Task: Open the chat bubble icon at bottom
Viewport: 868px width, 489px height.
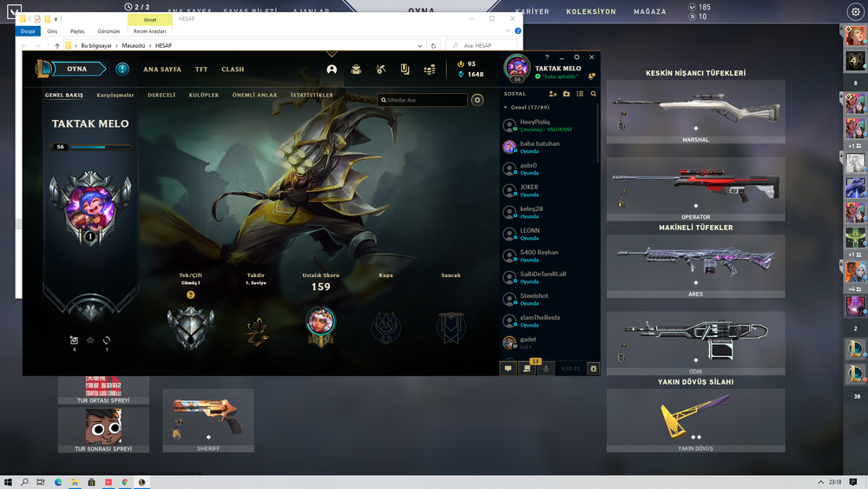Action: pos(508,368)
